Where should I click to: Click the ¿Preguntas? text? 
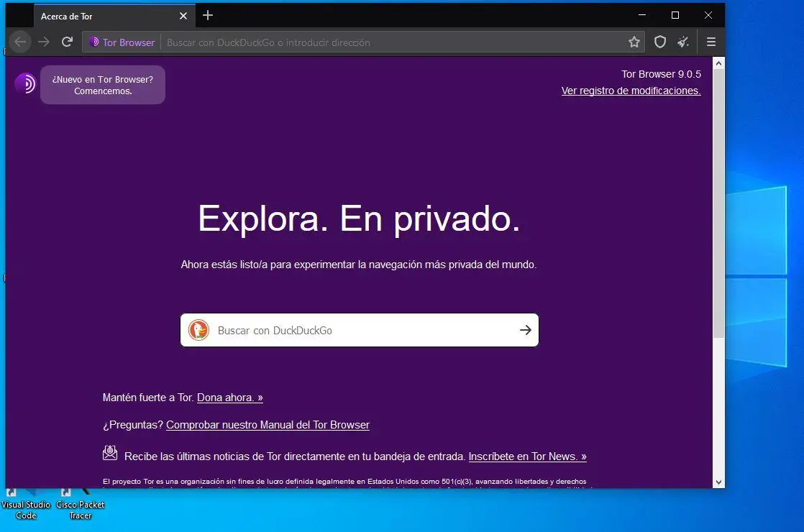pos(133,425)
